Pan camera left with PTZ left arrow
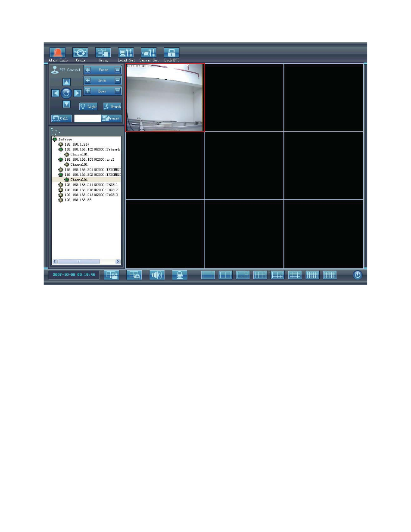 tap(56, 93)
